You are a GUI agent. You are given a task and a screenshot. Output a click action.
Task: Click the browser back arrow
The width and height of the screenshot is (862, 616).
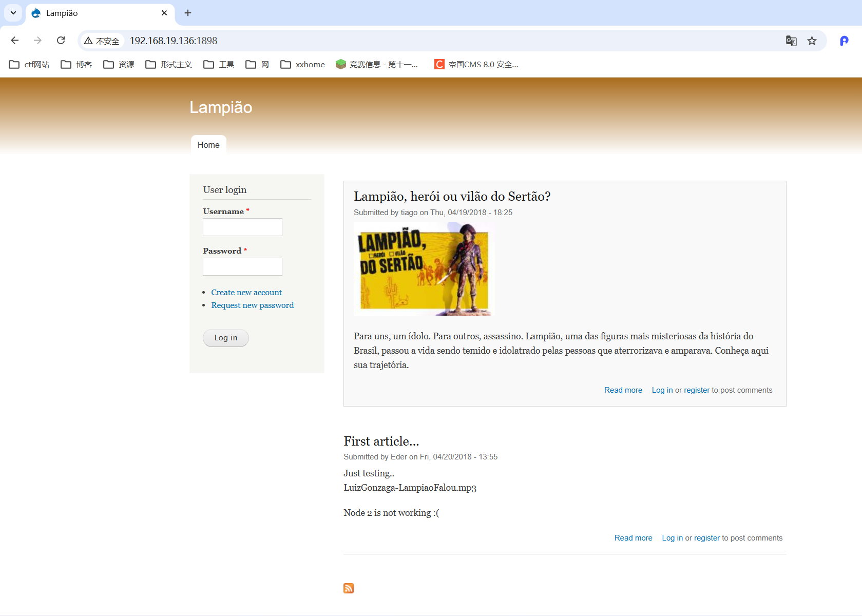tap(14, 41)
